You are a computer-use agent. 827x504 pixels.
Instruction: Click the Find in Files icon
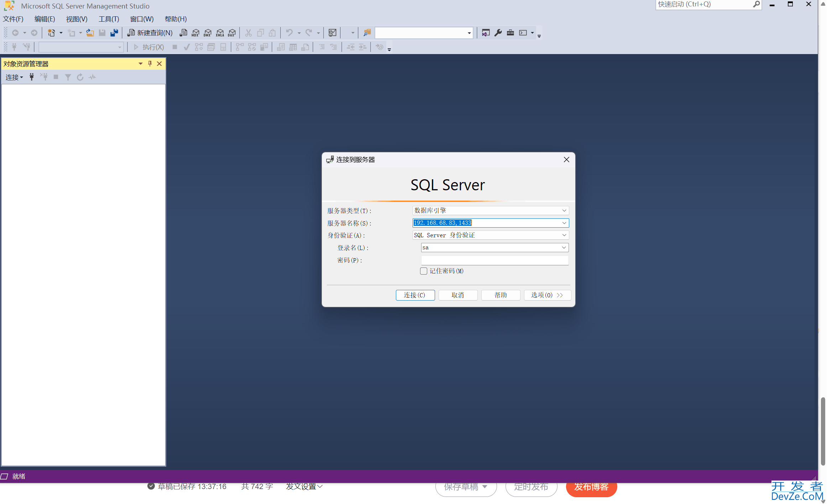coord(367,33)
